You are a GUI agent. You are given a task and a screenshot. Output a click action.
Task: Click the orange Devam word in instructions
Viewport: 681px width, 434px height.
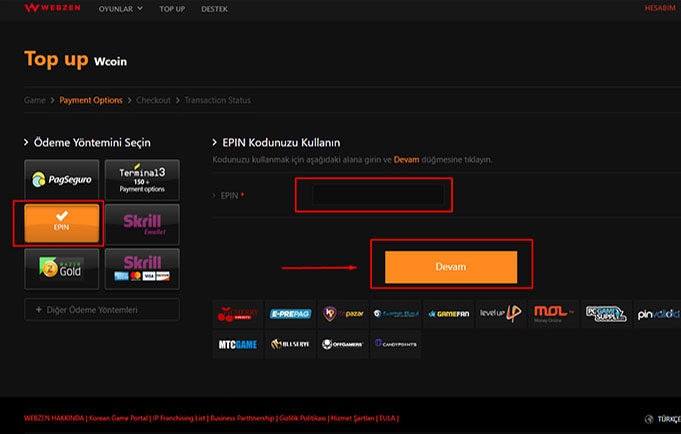point(407,159)
